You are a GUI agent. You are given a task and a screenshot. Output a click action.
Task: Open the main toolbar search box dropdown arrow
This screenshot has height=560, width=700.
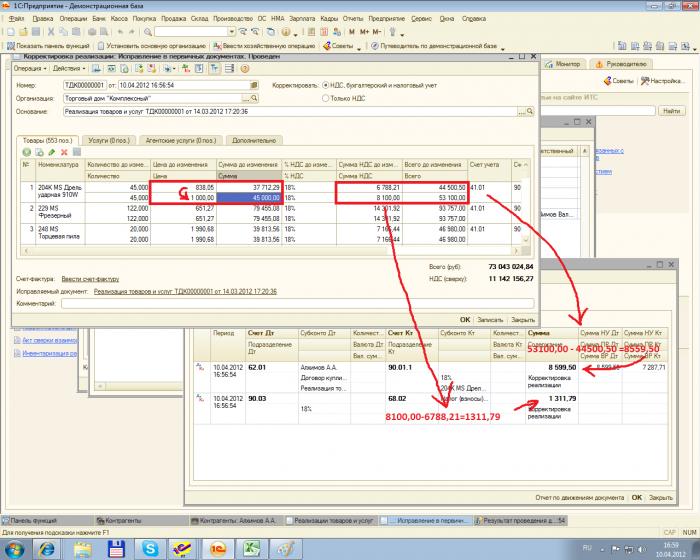click(x=232, y=32)
